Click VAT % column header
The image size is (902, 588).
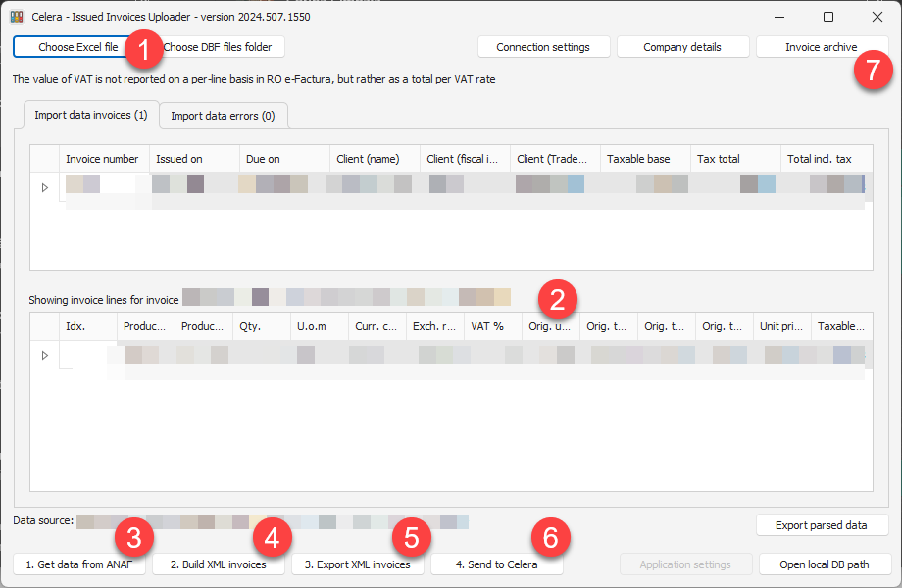tap(493, 326)
